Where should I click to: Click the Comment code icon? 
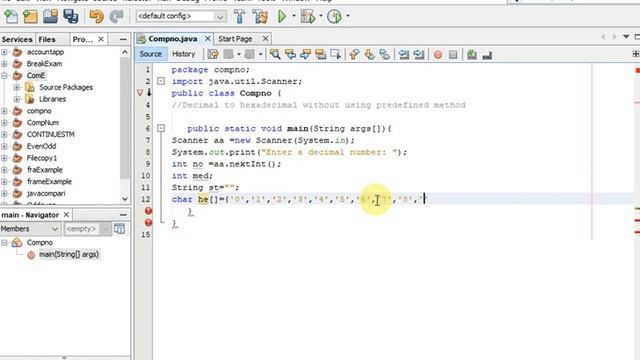pyautogui.click(x=472, y=54)
